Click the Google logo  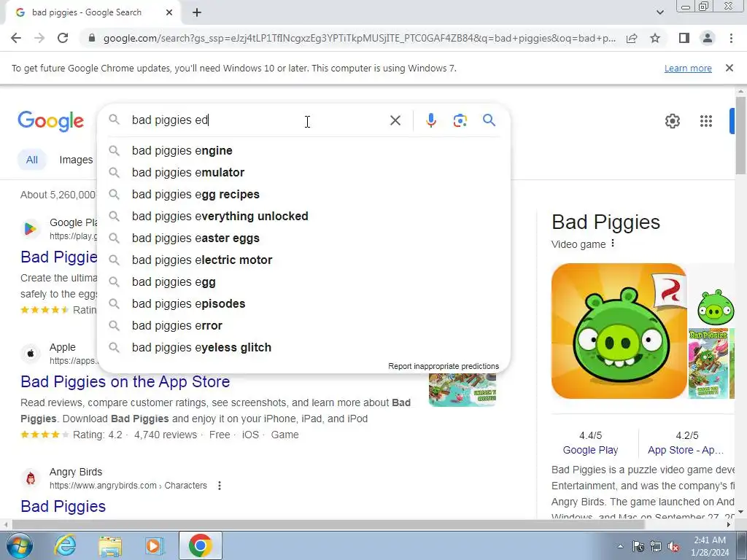50,121
